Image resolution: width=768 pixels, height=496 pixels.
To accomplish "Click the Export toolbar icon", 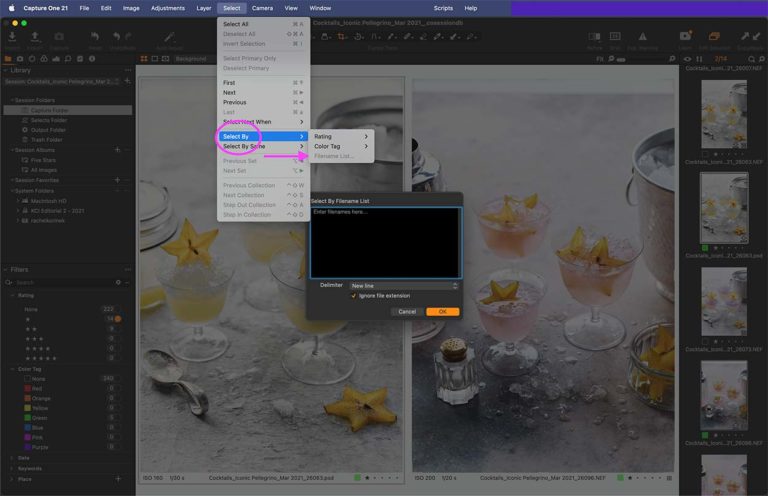I will [35, 37].
